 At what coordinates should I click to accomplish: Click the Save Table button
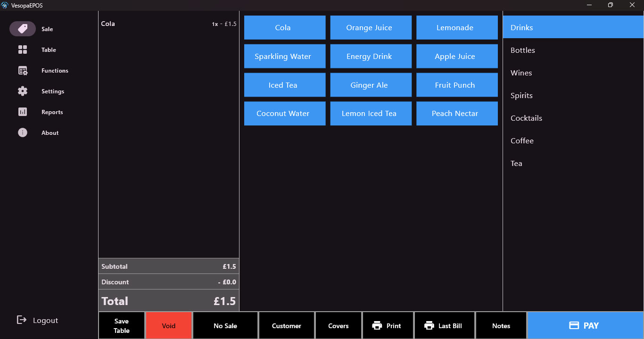(122, 325)
